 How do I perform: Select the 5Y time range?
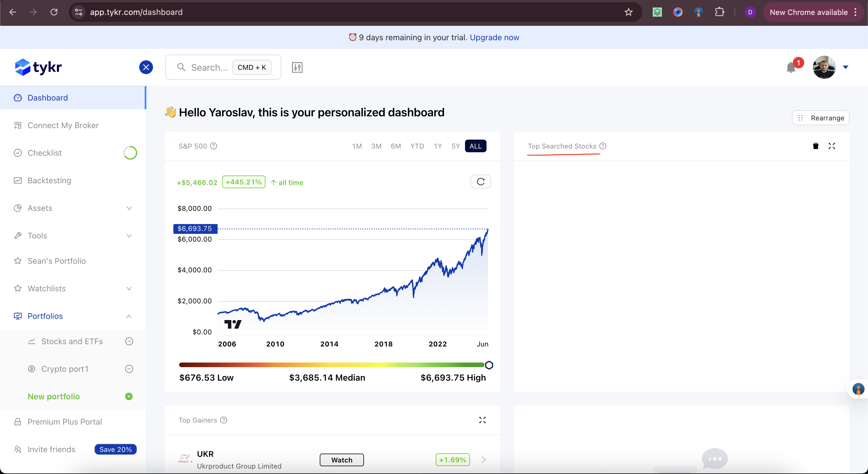coord(456,146)
